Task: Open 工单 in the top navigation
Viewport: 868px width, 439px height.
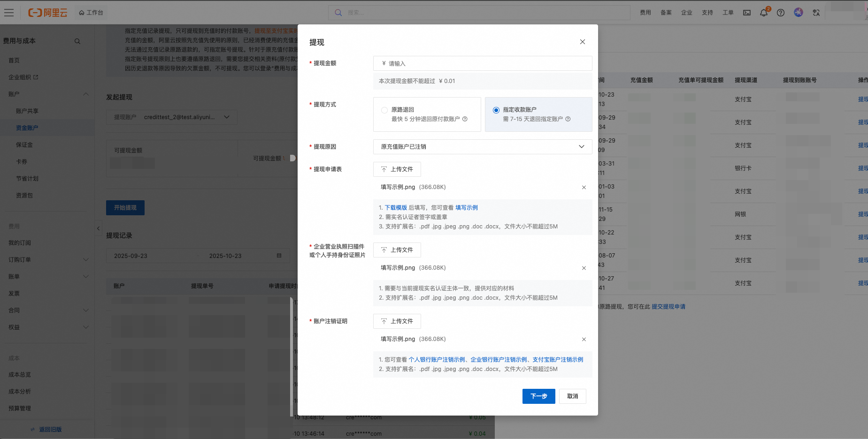Action: (728, 13)
